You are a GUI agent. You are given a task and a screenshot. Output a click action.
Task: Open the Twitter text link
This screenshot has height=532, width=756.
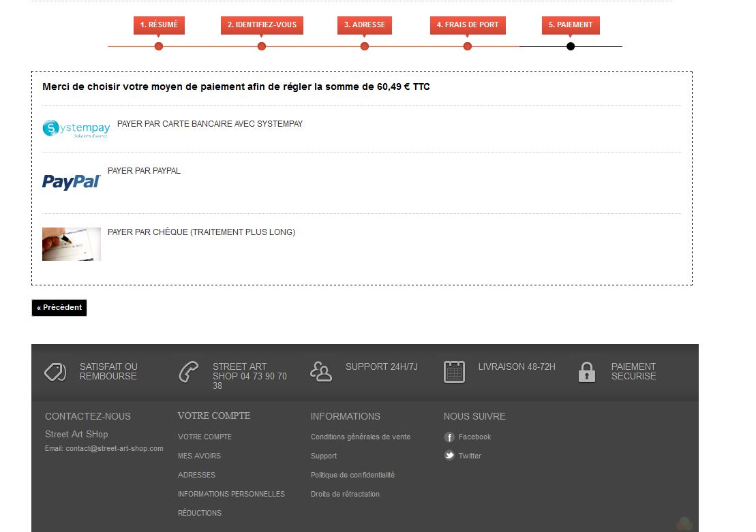click(x=470, y=456)
